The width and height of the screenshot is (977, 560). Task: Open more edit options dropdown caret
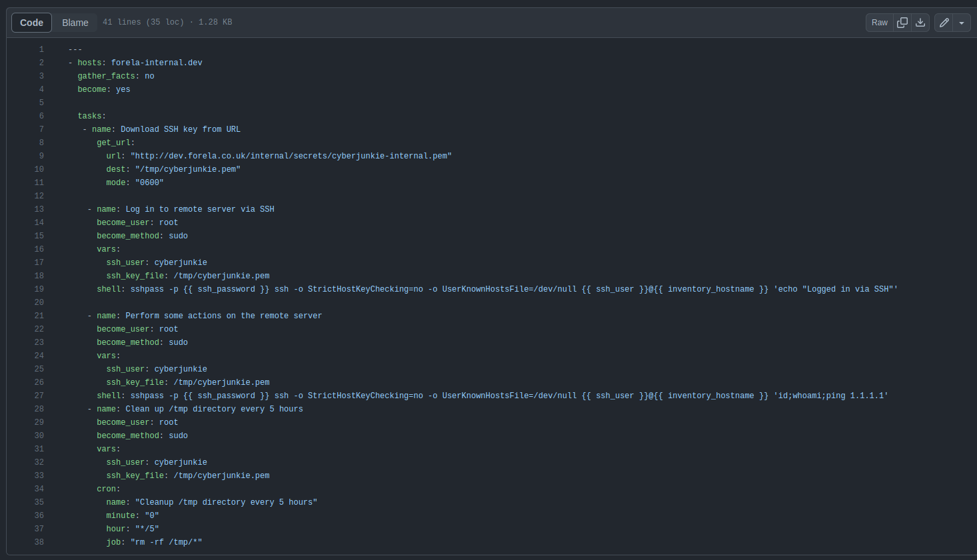(962, 23)
